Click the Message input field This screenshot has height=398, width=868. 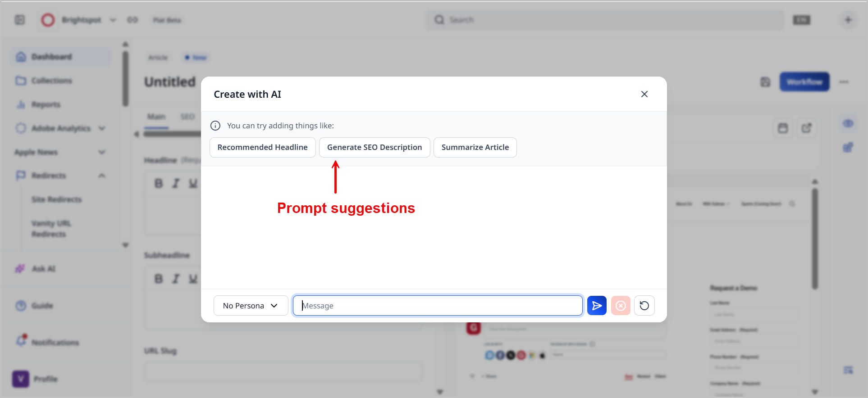(x=437, y=306)
